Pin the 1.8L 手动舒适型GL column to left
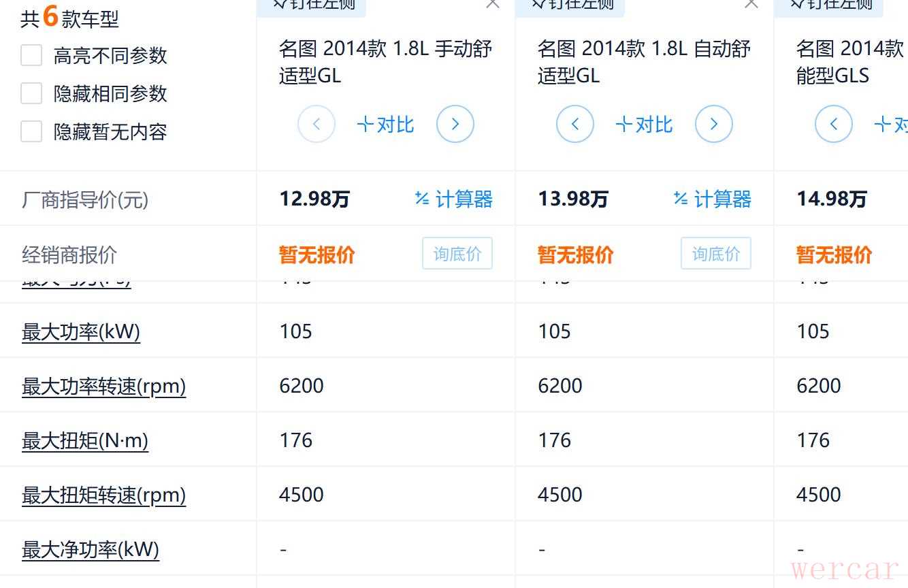This screenshot has height=588, width=908. (311, 4)
